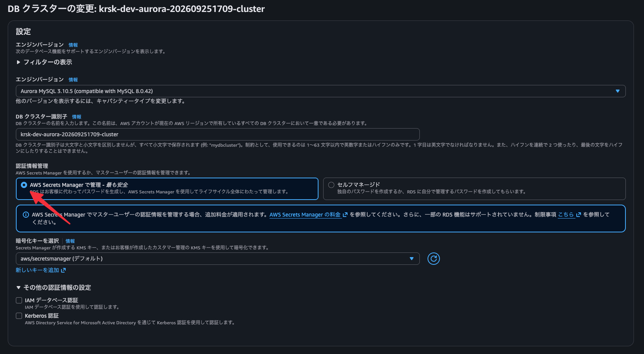644x354 pixels.
Task: Click the page title DB クラスターの変更
Action: [x=136, y=9]
